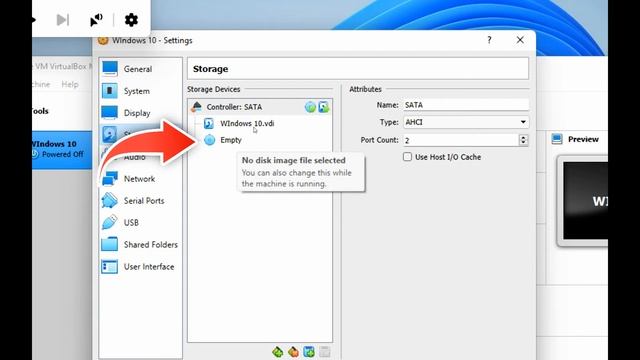This screenshot has width=640, height=360.
Task: Click the Storage page heading
Action: pos(211,69)
